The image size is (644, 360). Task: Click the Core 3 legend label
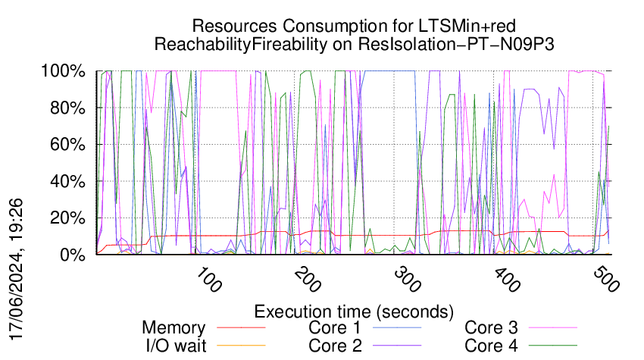491,328
